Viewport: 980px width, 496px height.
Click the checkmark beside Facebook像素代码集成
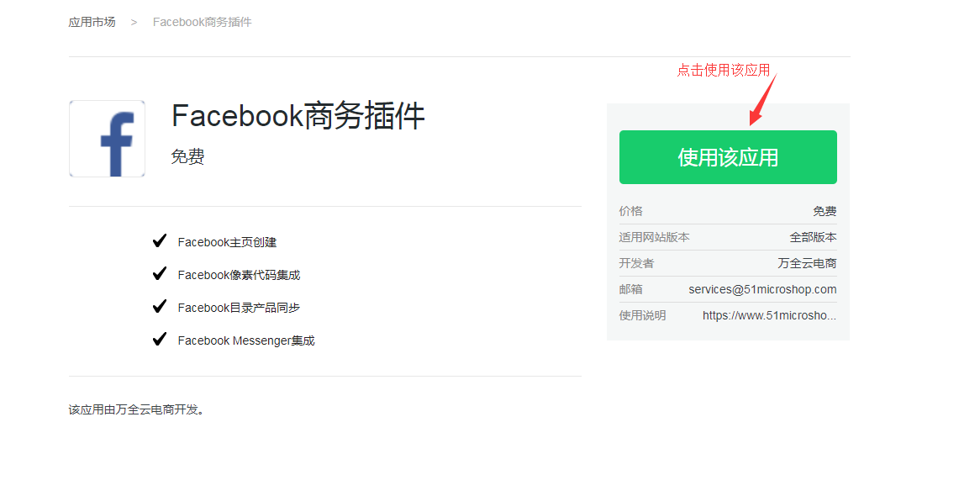pyautogui.click(x=160, y=273)
